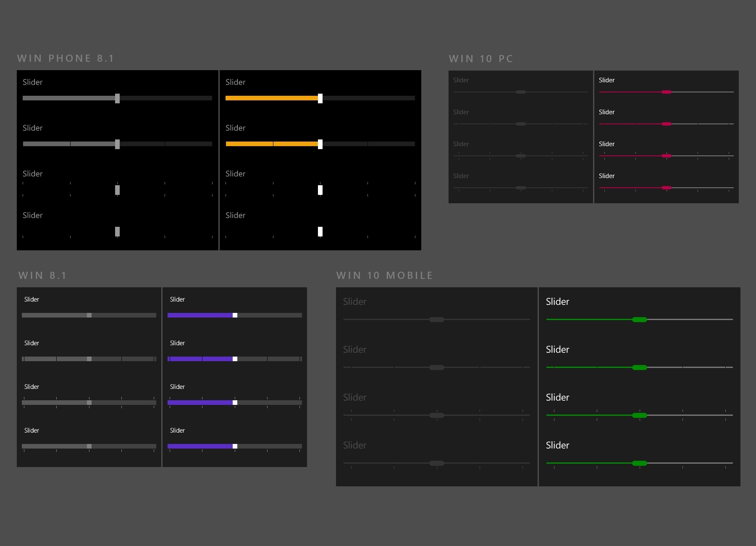Viewport: 756px width, 546px height.
Task: Click disabled slider with ticks both sides, Win 10 Mobile
Action: (x=437, y=415)
